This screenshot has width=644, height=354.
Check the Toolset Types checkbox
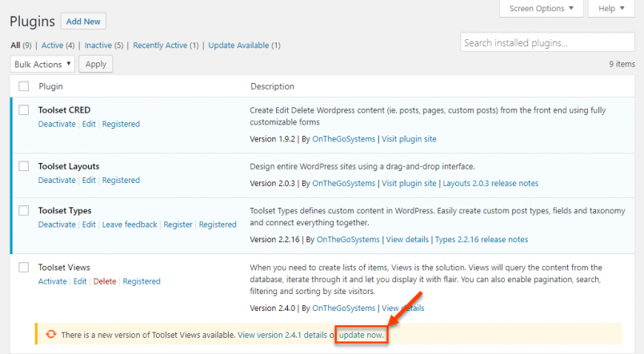(24, 210)
